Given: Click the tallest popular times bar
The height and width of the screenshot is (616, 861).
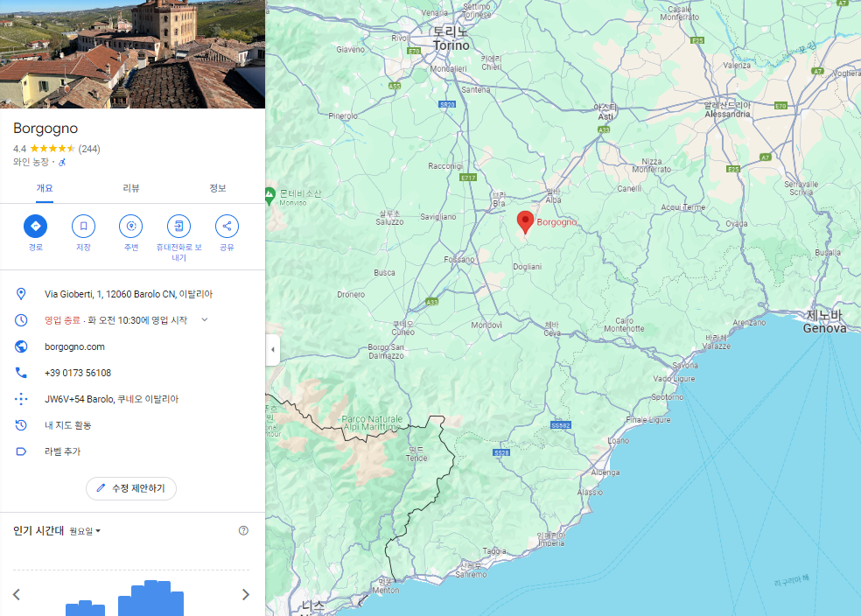Looking at the screenshot, I should [151, 598].
